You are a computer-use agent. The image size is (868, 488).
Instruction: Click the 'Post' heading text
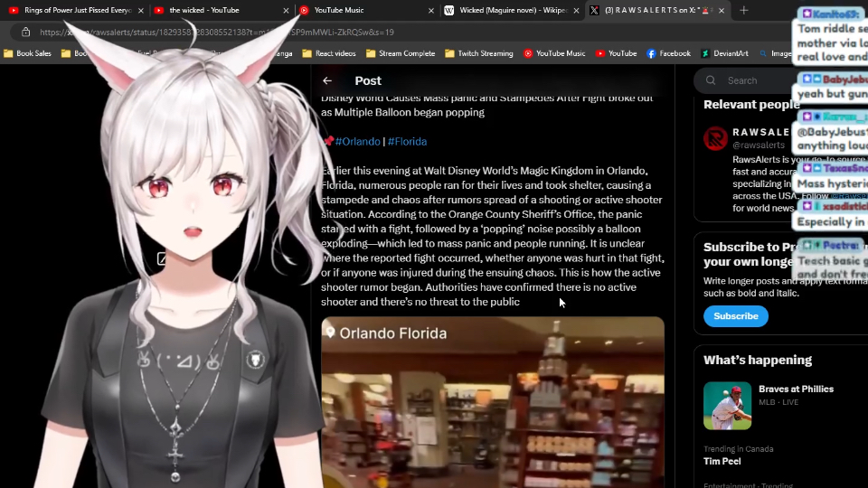point(368,80)
